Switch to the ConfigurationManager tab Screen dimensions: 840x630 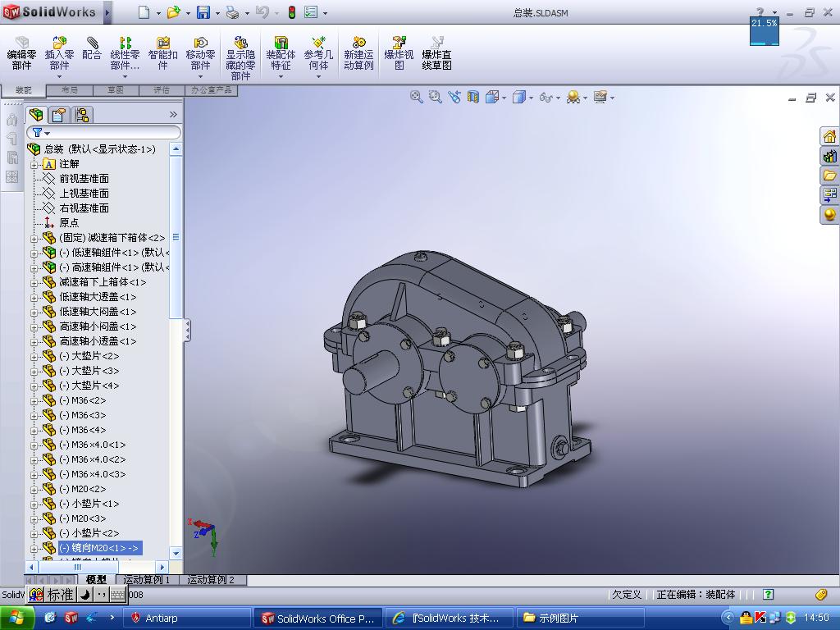(82, 114)
